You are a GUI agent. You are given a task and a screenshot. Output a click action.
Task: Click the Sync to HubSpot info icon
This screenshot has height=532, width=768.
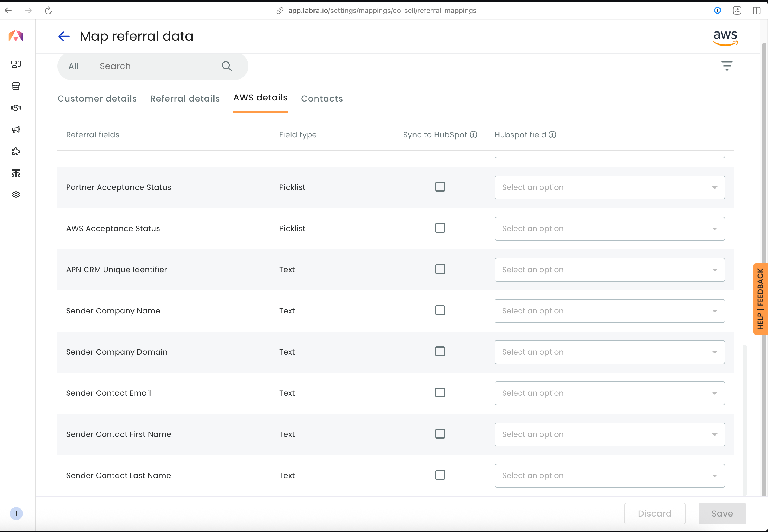(x=473, y=135)
